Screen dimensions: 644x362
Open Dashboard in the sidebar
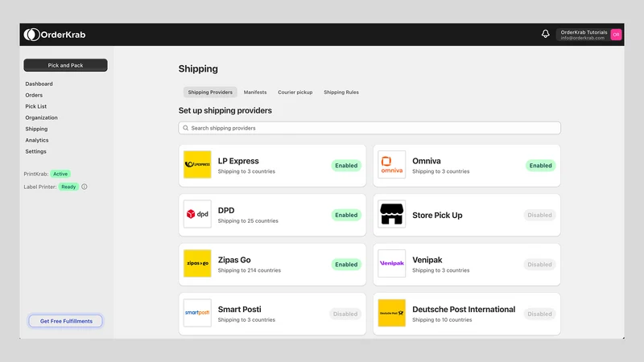(39, 84)
